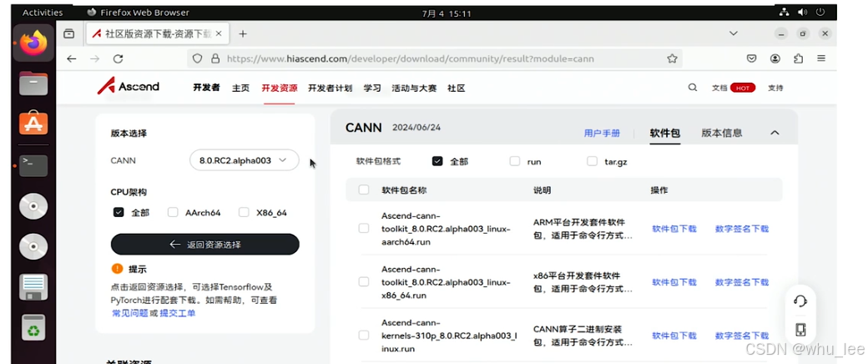This screenshot has width=868, height=364.
Task: Check the run format checkbox
Action: pos(515,161)
